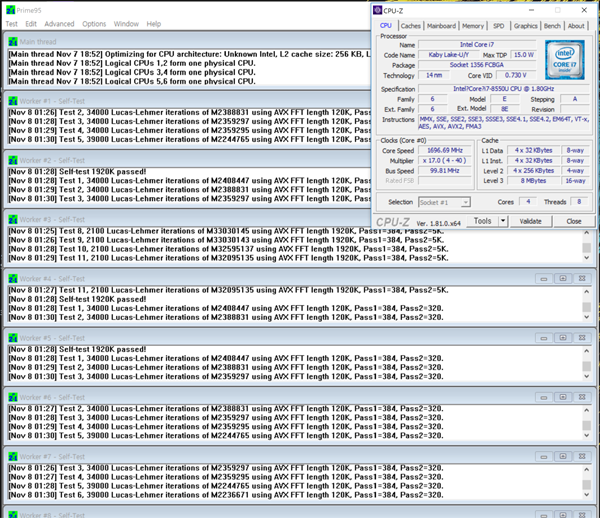Click the Main thread window title bar

pyautogui.click(x=188, y=42)
